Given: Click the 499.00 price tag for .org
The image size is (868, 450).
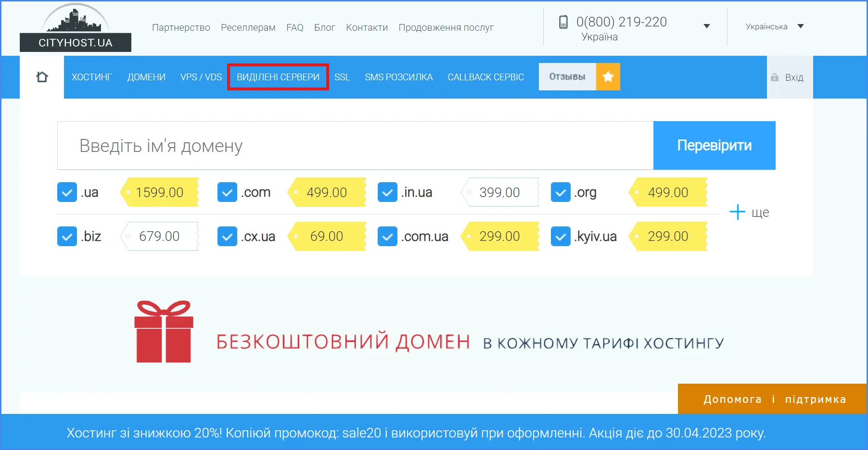Looking at the screenshot, I should (668, 192).
